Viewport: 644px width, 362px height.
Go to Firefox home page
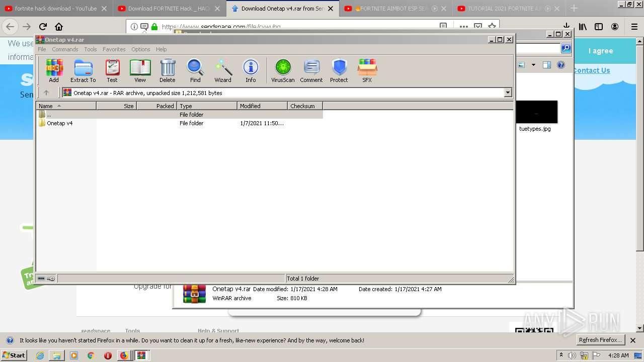[x=59, y=27]
